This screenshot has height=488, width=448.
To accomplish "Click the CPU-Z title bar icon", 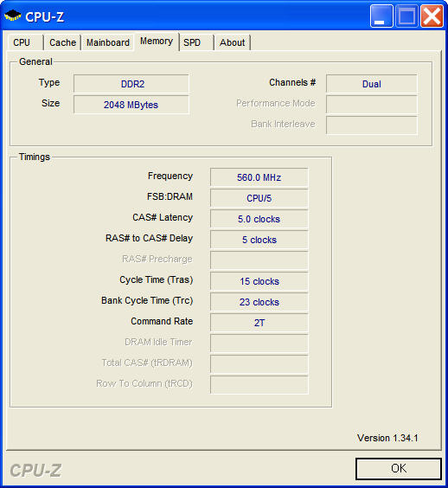I will tap(12, 16).
